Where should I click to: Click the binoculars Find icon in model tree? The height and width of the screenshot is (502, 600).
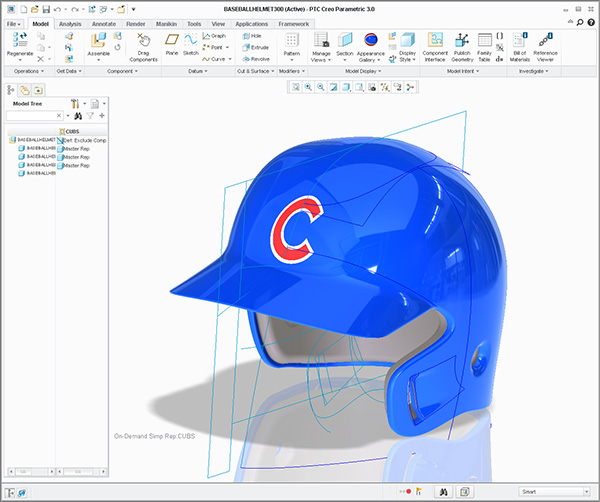pyautogui.click(x=78, y=116)
